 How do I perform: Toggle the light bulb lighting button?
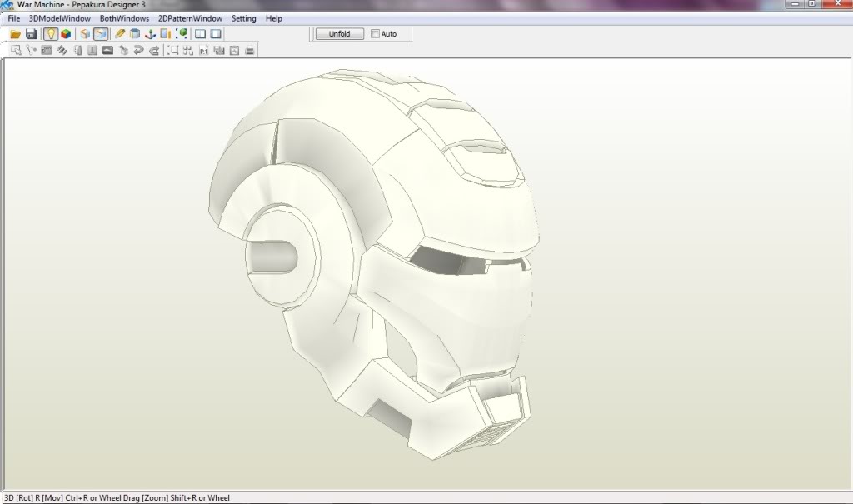pyautogui.click(x=50, y=34)
